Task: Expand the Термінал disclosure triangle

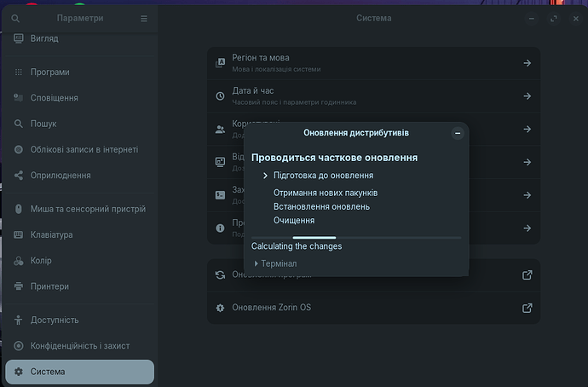Action: tap(257, 263)
